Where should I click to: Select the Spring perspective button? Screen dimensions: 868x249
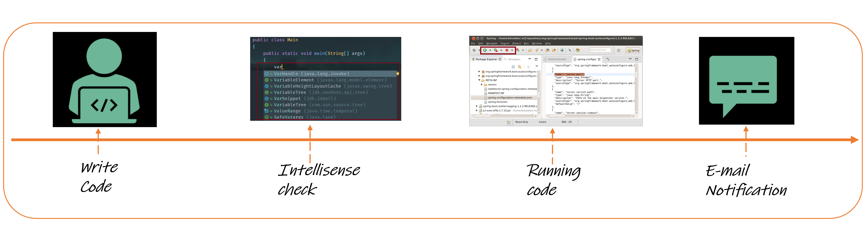tap(633, 51)
